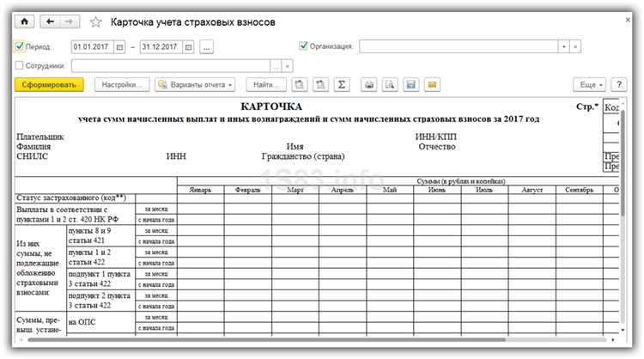Open Сотрудники selection ellipsis
The image size is (644, 359).
click(276, 66)
